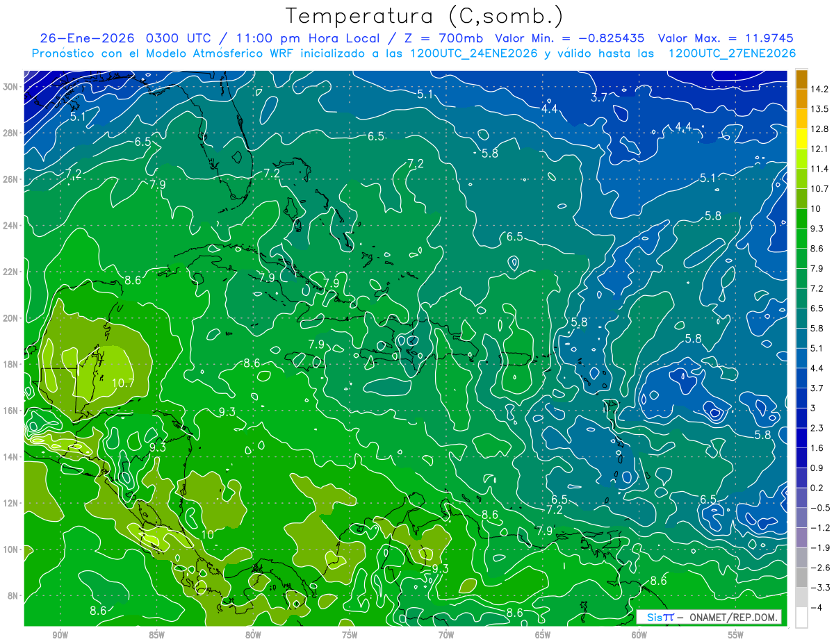Click the 11.4 colorbar tick label

tap(821, 169)
